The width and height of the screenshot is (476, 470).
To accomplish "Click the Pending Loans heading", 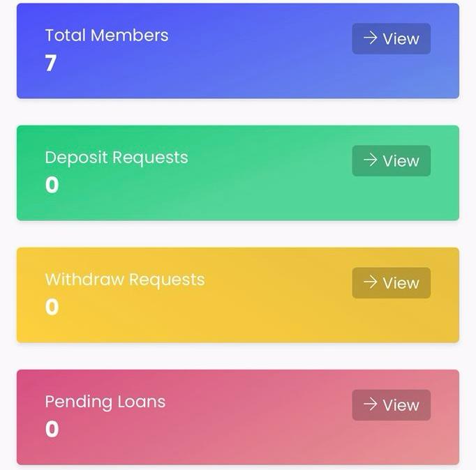I will coord(105,402).
